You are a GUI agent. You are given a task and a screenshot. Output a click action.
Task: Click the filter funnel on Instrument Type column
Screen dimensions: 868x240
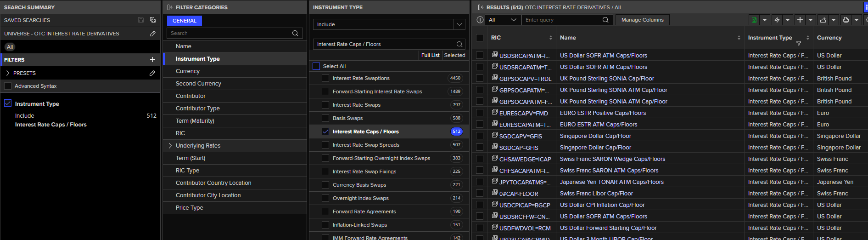tap(799, 43)
